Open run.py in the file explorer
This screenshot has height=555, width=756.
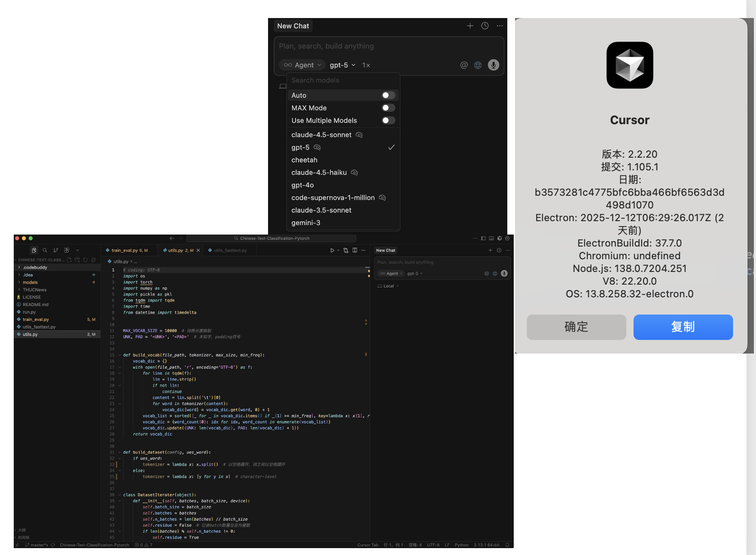[57, 312]
